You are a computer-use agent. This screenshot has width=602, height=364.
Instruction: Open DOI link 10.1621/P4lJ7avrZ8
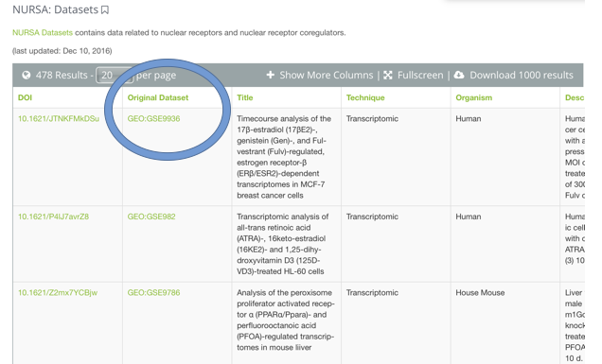(53, 217)
